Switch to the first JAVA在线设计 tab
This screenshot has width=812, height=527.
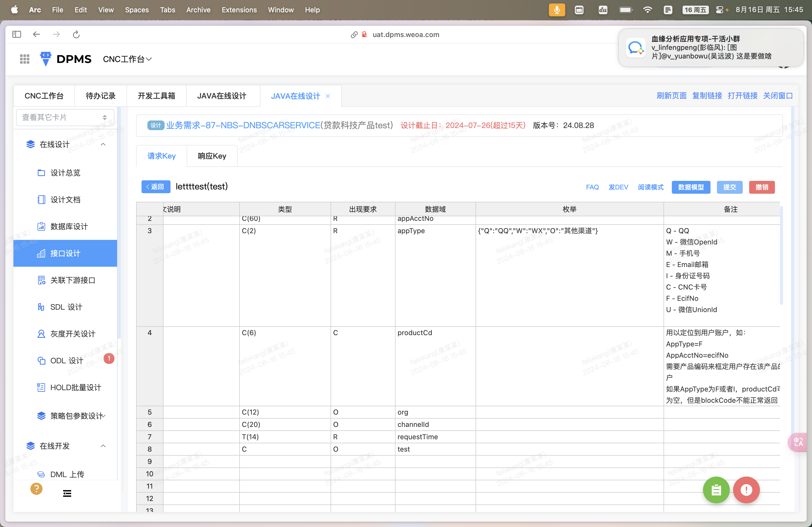pos(222,96)
